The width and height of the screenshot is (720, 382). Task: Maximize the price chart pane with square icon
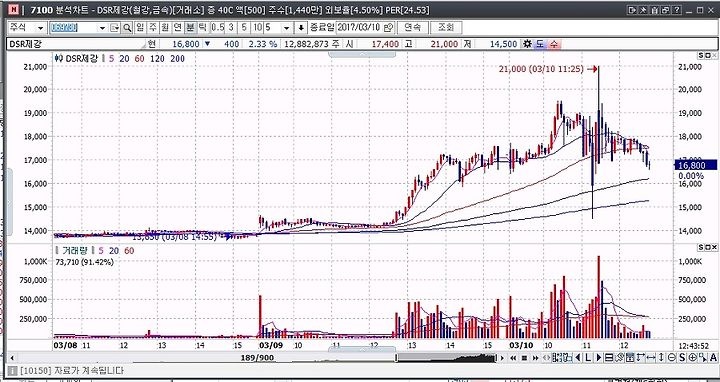[x=708, y=55]
